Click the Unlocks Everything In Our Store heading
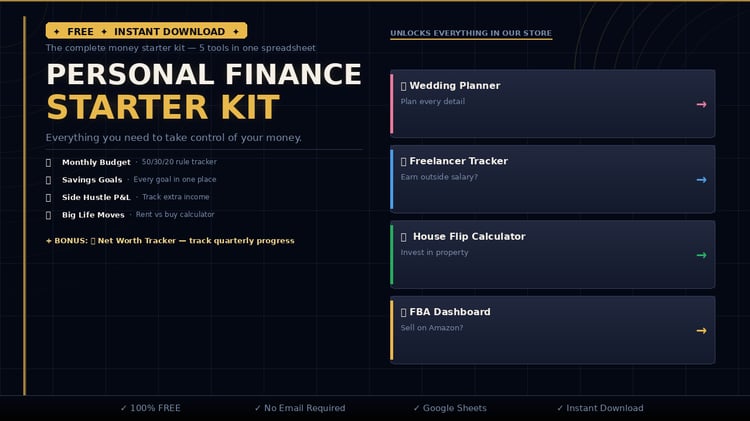This screenshot has height=421, width=750. tap(470, 33)
